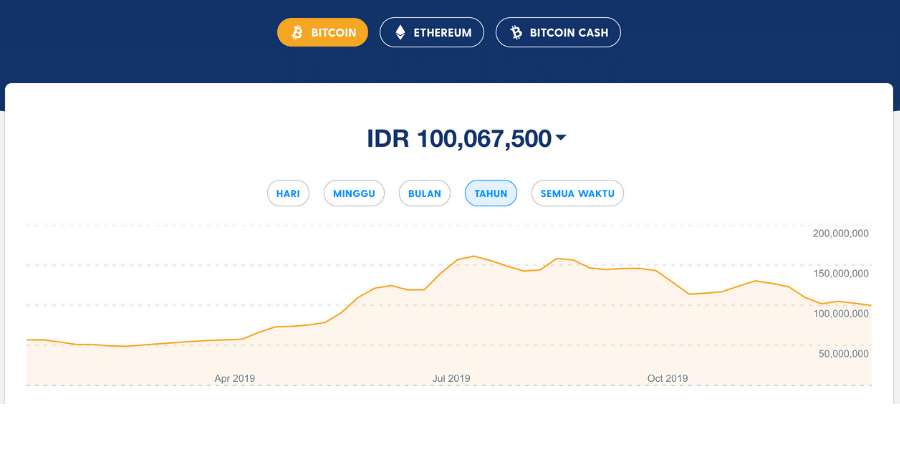This screenshot has height=460, width=900.
Task: Click the chart line peak near Jul 2019
Action: coord(474,256)
